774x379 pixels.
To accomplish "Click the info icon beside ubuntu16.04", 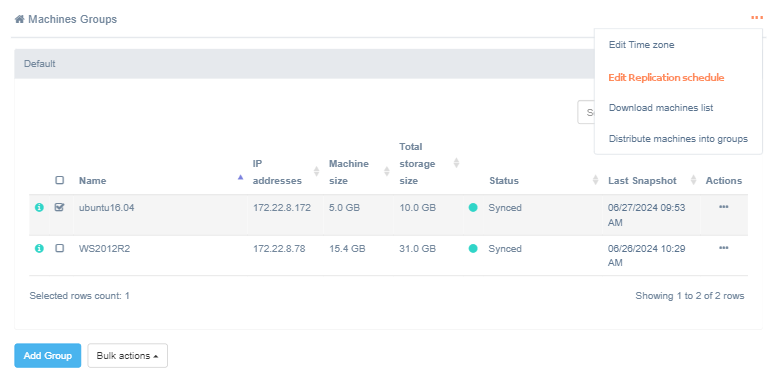I will [x=39, y=208].
